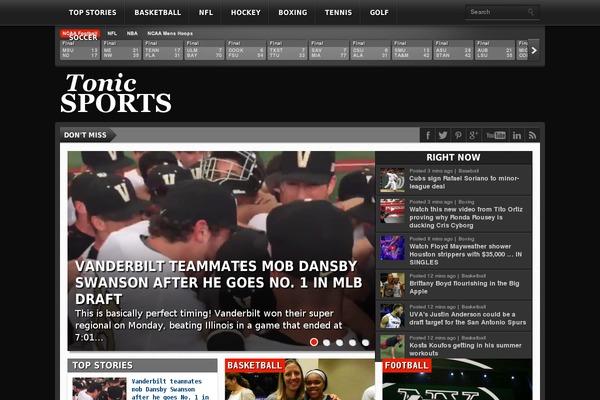Click the featured Vanderbilt article summary text
600x400 pixels.
(209, 325)
